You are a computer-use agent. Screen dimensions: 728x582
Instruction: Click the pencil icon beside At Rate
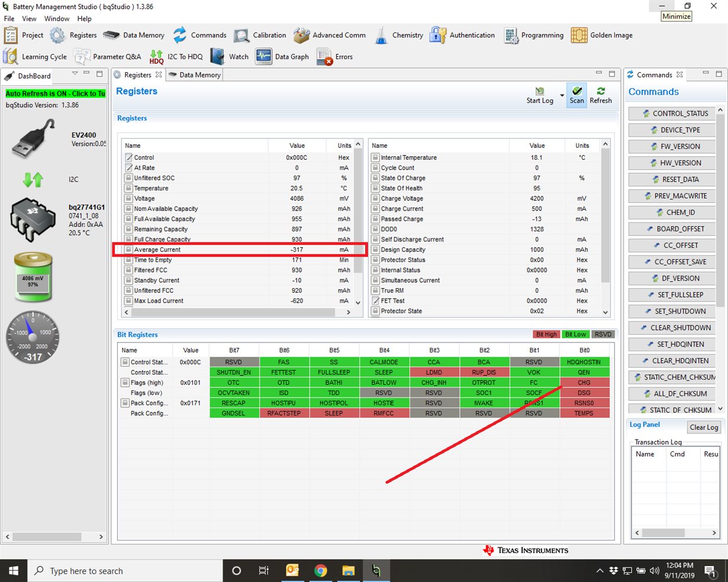click(x=128, y=168)
